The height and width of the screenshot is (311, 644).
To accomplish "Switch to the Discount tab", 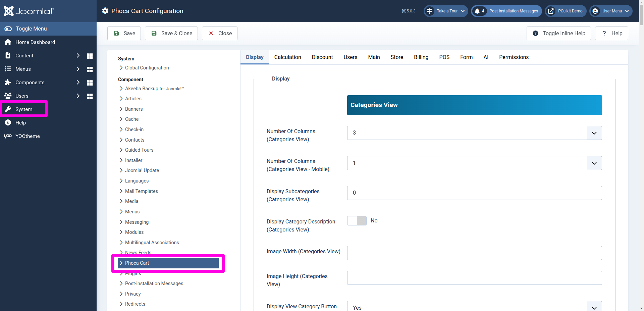I will (322, 57).
